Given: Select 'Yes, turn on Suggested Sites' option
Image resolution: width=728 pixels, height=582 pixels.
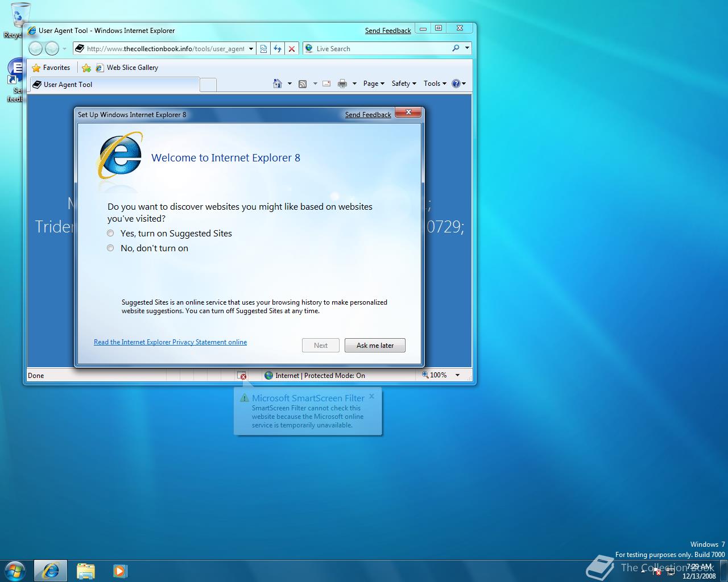Looking at the screenshot, I should [170, 233].
